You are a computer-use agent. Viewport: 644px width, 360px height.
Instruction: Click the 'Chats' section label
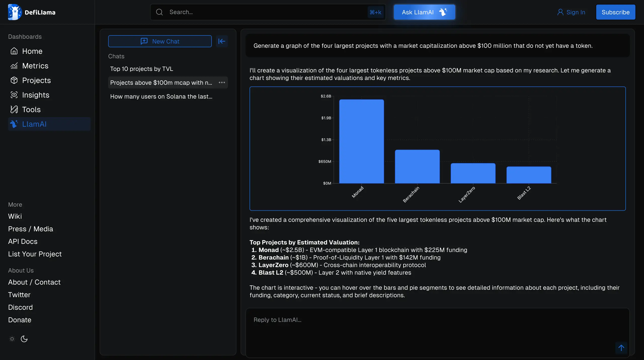[x=116, y=56]
